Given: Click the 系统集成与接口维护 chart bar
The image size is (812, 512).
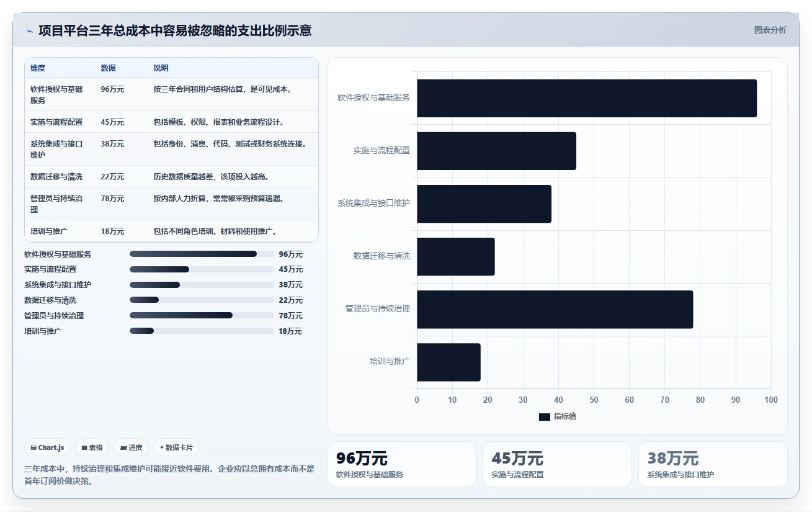Looking at the screenshot, I should click(484, 204).
